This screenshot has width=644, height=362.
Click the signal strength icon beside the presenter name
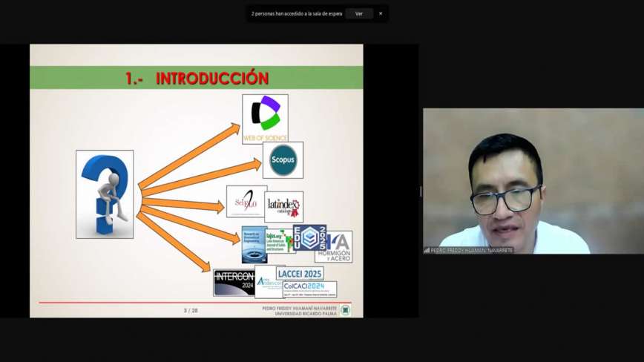[427, 250]
